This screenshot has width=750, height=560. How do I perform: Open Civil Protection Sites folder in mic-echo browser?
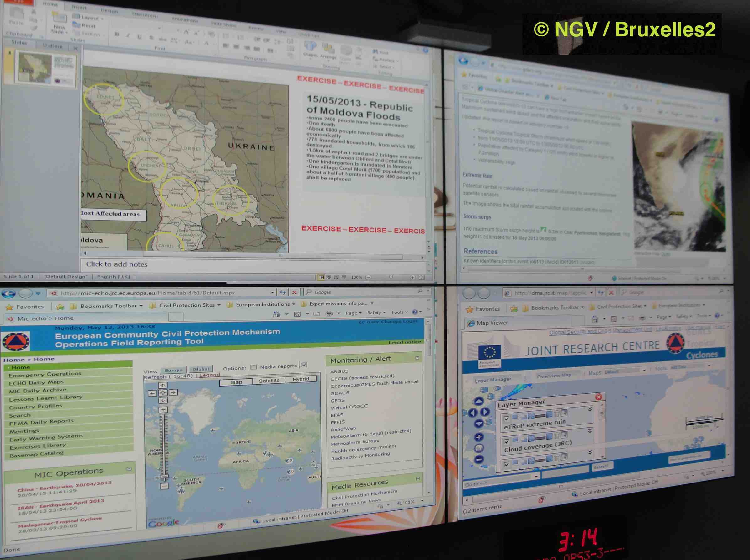(186, 305)
